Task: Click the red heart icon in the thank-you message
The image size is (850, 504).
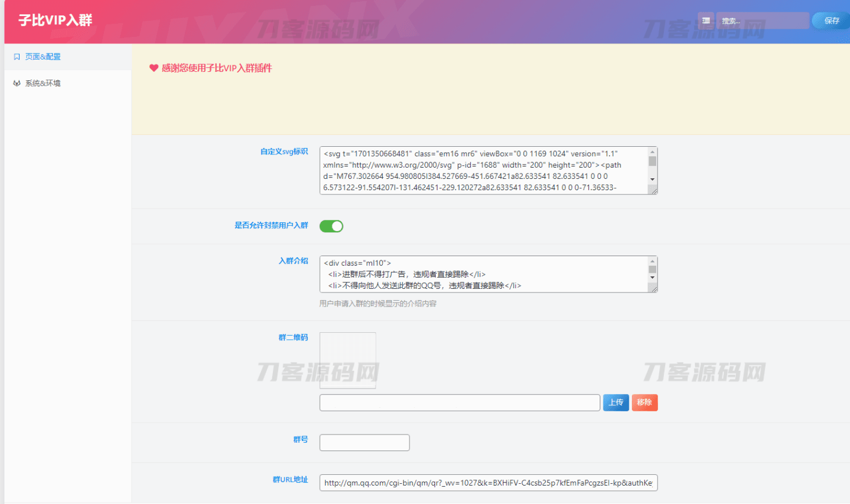Action: (x=152, y=68)
